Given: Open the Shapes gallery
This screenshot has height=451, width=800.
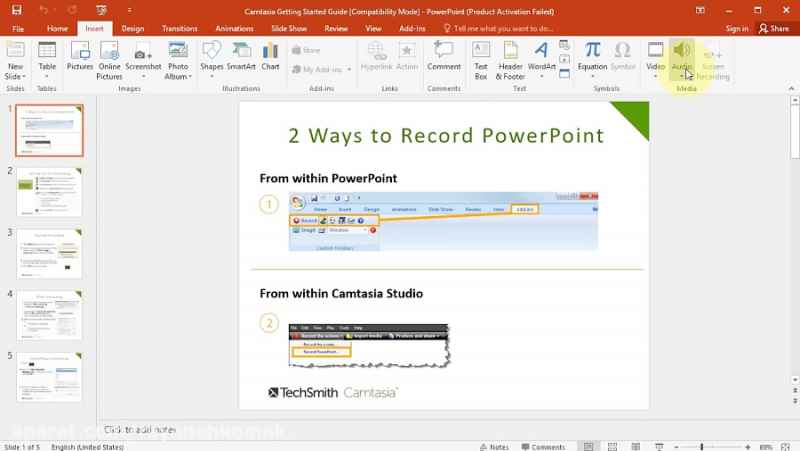Looking at the screenshot, I should coord(212,60).
